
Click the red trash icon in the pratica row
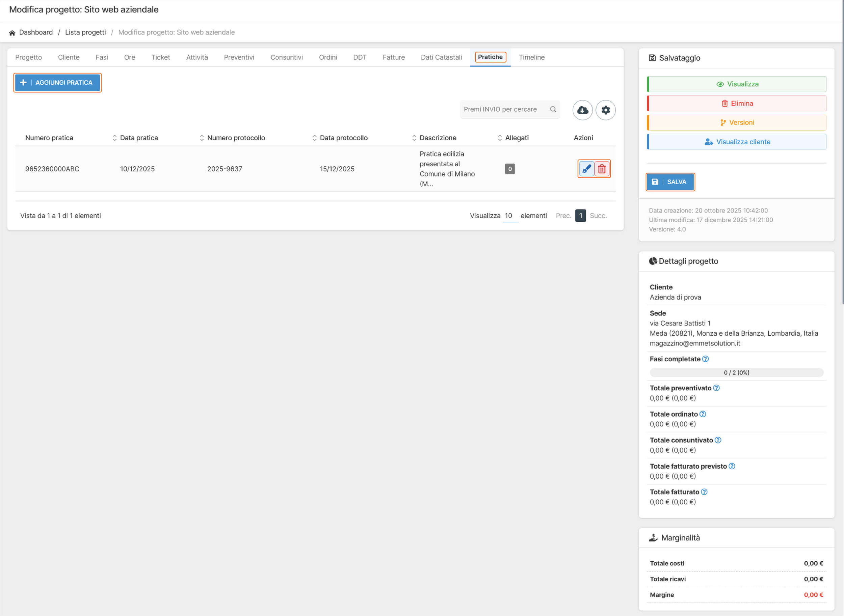[x=602, y=169]
